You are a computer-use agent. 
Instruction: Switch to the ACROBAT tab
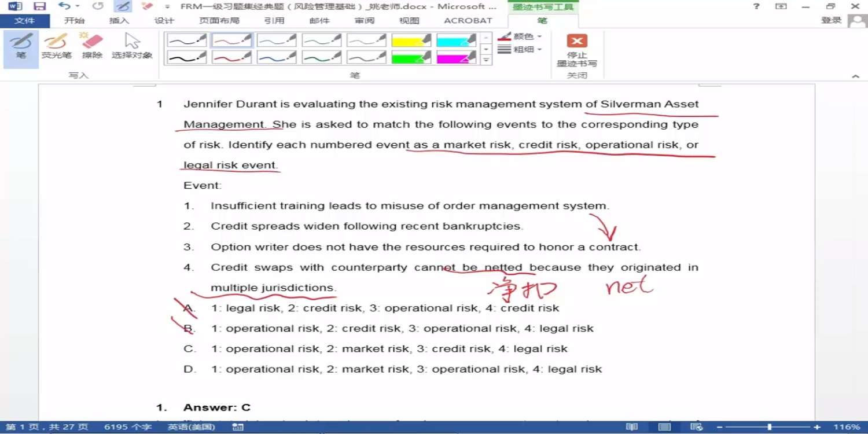(x=468, y=21)
